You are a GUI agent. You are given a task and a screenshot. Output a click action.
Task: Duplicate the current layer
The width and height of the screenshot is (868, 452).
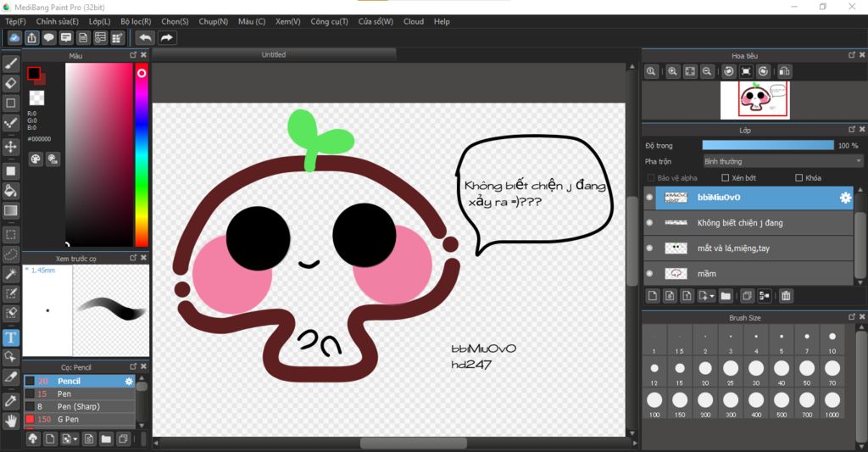click(x=747, y=296)
